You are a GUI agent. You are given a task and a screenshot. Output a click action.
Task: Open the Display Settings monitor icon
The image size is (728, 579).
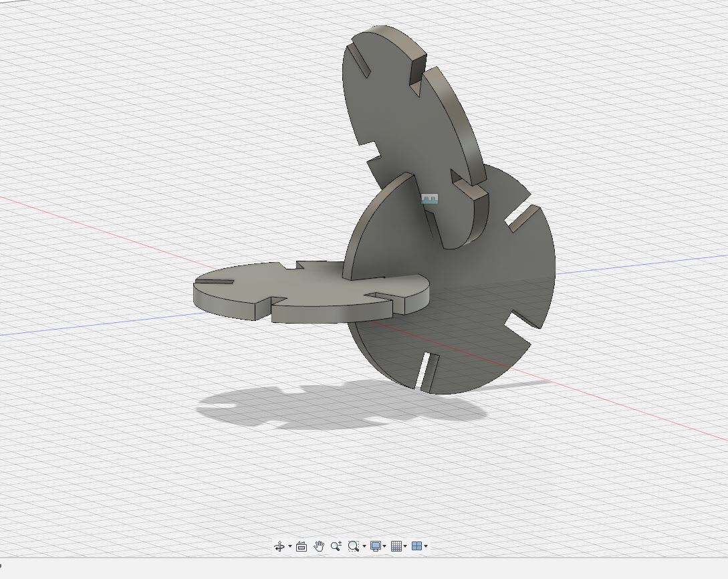click(x=375, y=546)
